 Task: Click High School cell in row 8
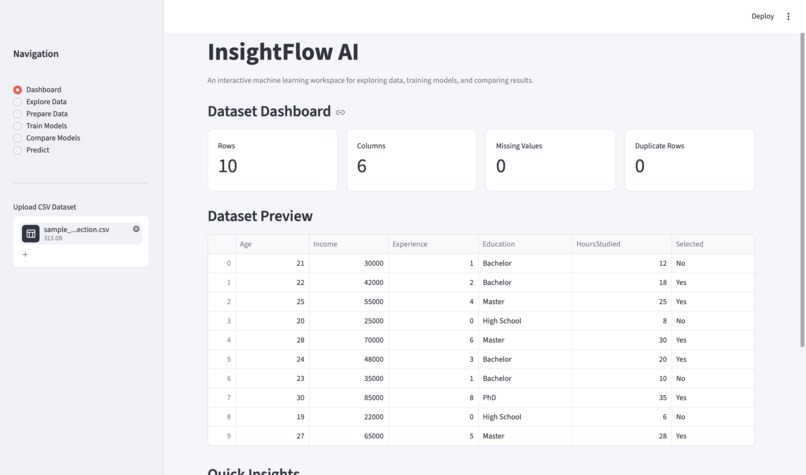[525, 417]
